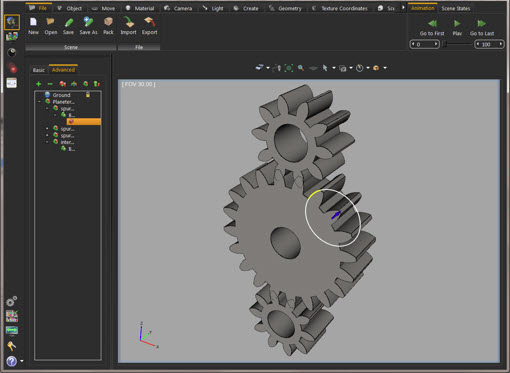Click the Save As icon
Screen dimensions: 510x373
(x=88, y=22)
